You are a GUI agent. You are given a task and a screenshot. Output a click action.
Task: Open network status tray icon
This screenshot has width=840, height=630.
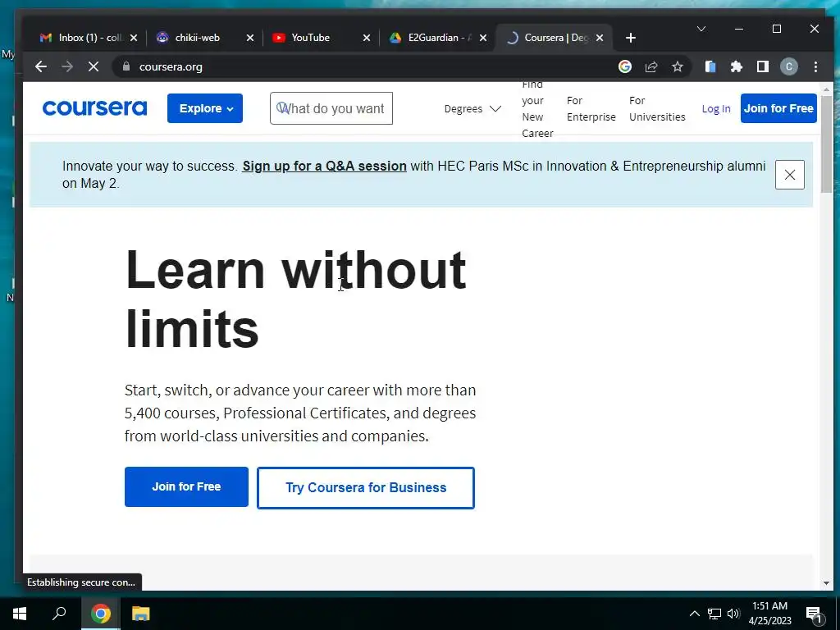[x=714, y=614]
